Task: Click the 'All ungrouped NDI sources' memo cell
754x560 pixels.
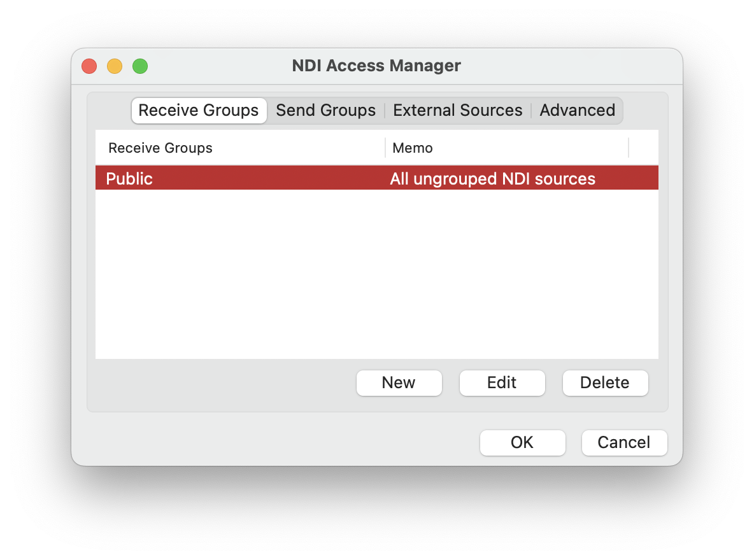Action: [492, 179]
